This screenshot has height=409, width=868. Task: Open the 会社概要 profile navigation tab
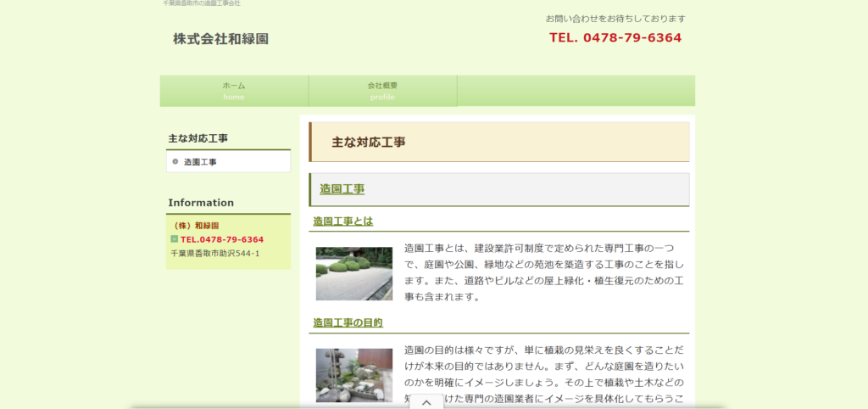[382, 91]
